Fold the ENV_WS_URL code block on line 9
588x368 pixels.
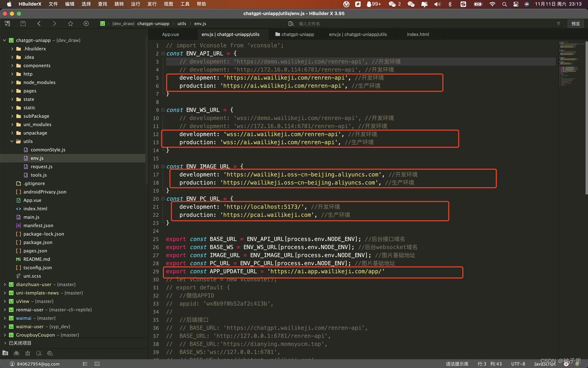163,110
